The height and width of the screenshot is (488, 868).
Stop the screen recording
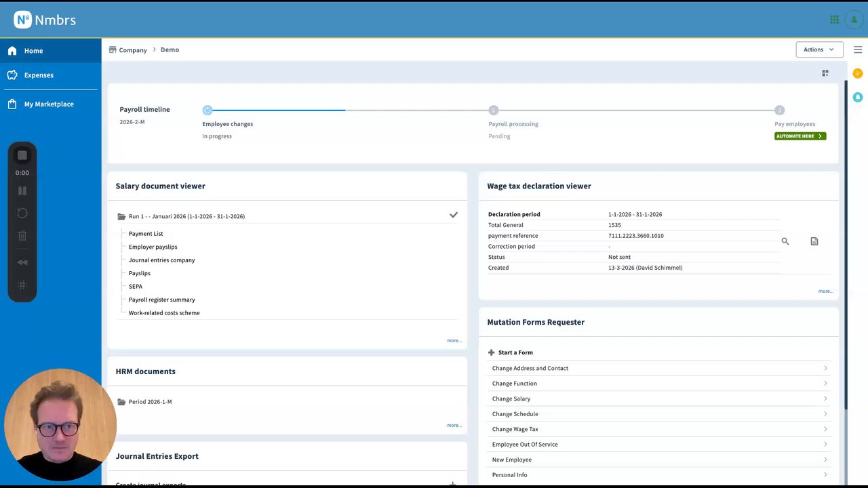click(22, 155)
